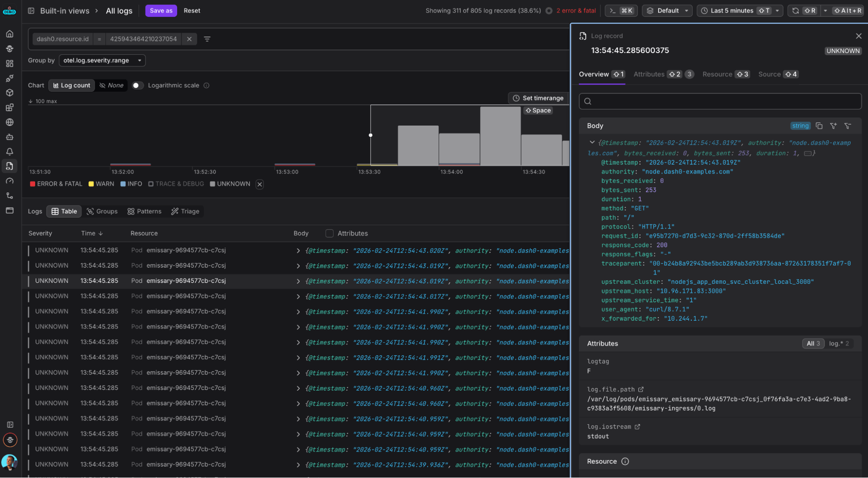
Task: Open the Group by otel.log.severity.range dropdown
Action: (x=102, y=60)
